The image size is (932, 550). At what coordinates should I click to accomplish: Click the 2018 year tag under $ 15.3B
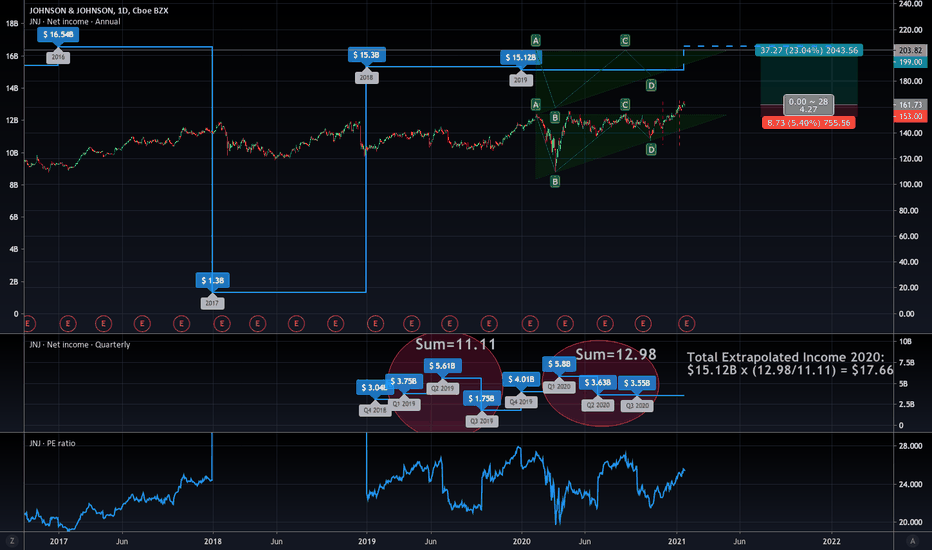[x=366, y=77]
